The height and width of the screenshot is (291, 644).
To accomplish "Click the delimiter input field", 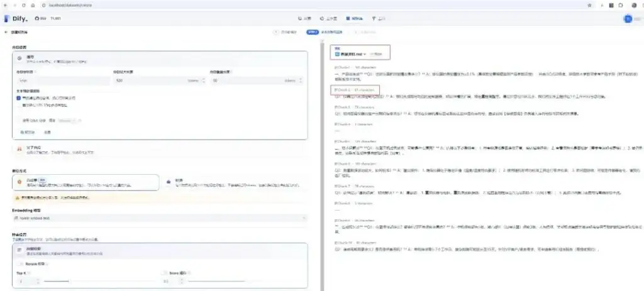I will tap(63, 80).
